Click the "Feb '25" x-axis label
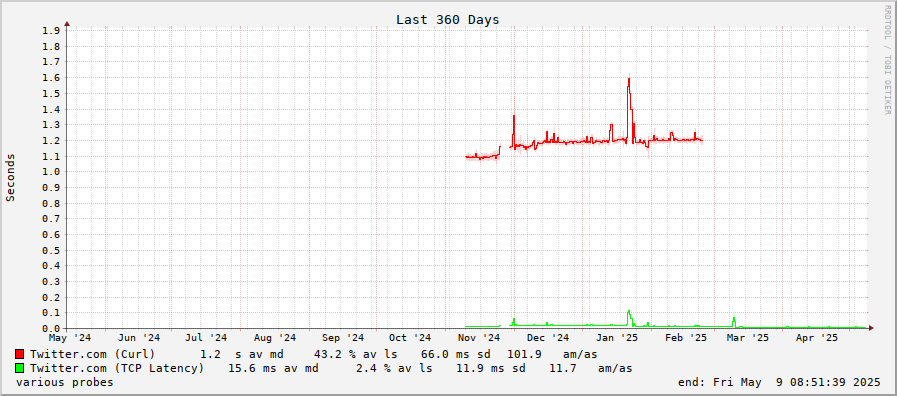897x396 pixels. (x=685, y=338)
